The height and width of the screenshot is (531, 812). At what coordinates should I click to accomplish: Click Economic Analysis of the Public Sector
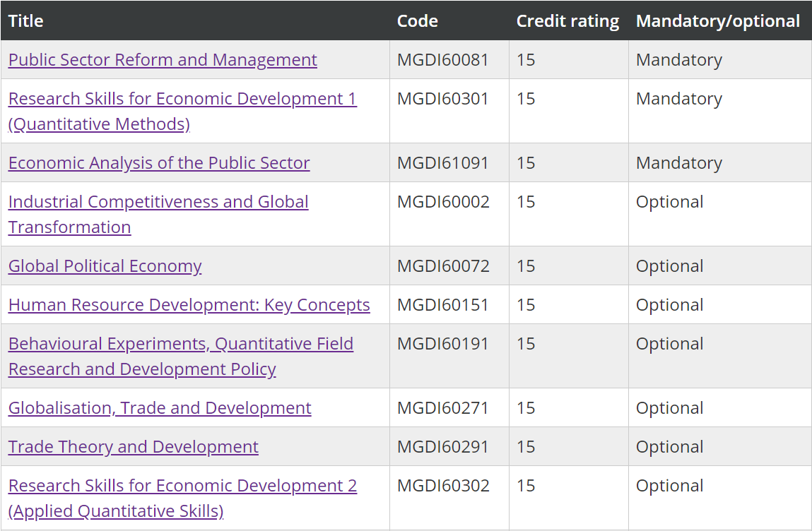pos(159,163)
